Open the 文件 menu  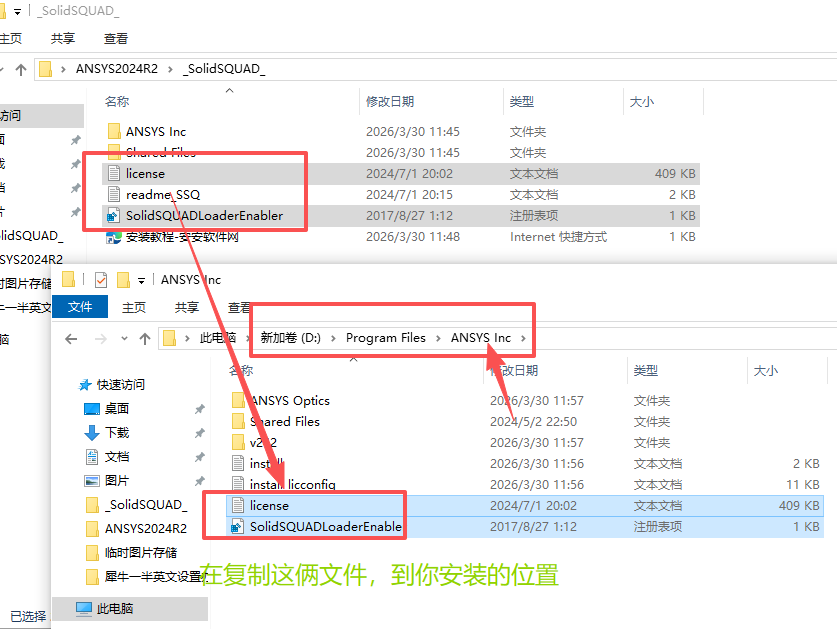(x=80, y=307)
